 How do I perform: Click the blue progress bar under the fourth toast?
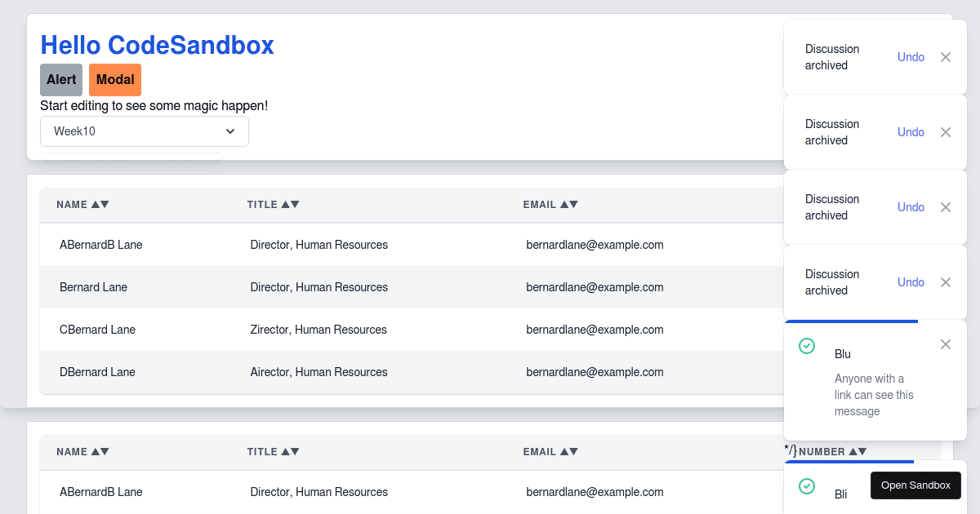pos(851,321)
